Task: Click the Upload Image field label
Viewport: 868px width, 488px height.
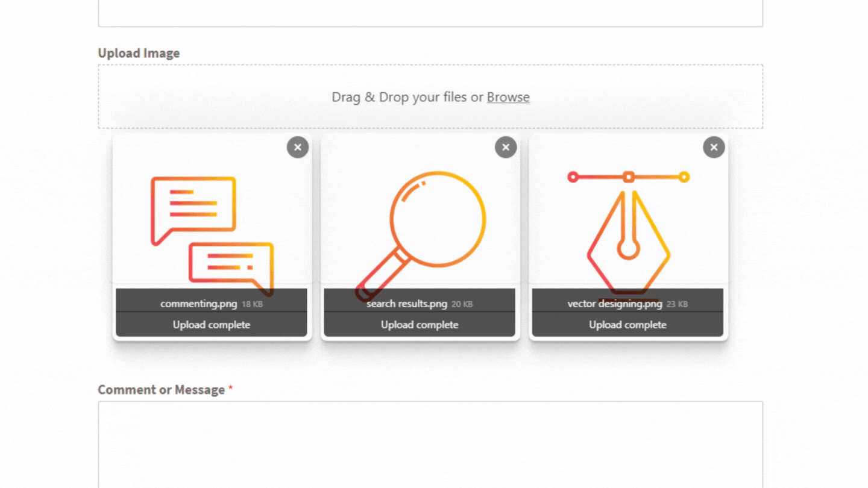Action: 139,53
